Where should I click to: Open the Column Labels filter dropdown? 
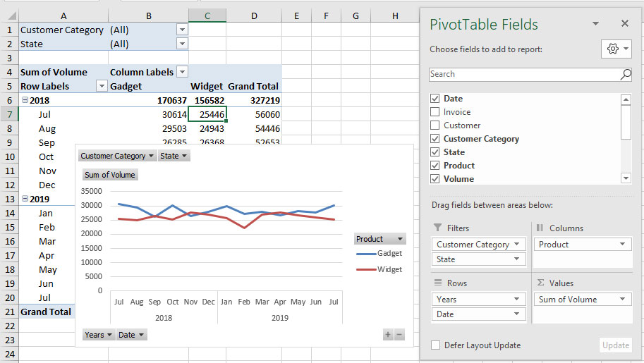[x=183, y=72]
